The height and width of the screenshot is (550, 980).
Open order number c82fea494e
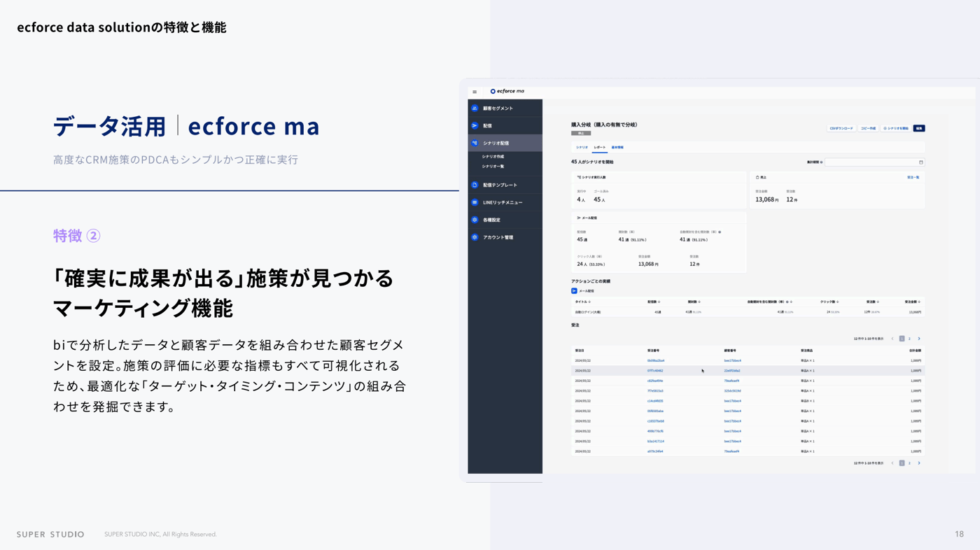pos(655,381)
